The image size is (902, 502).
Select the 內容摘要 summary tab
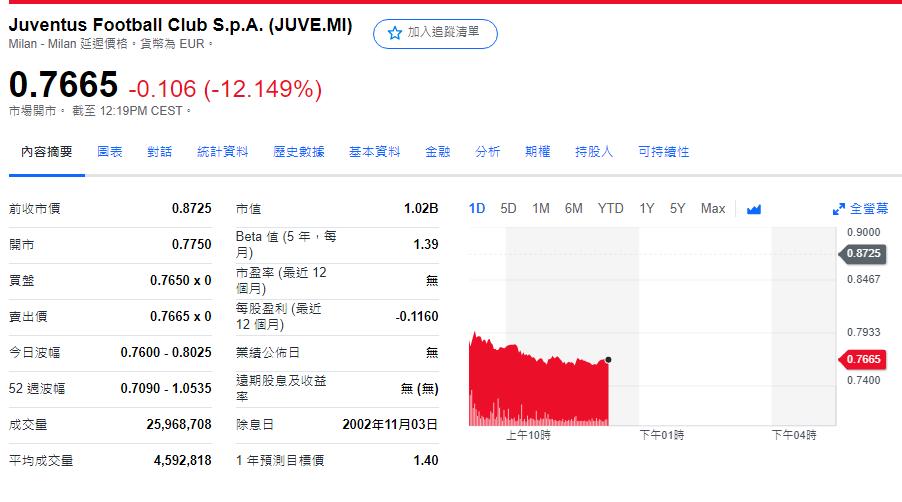(x=47, y=152)
